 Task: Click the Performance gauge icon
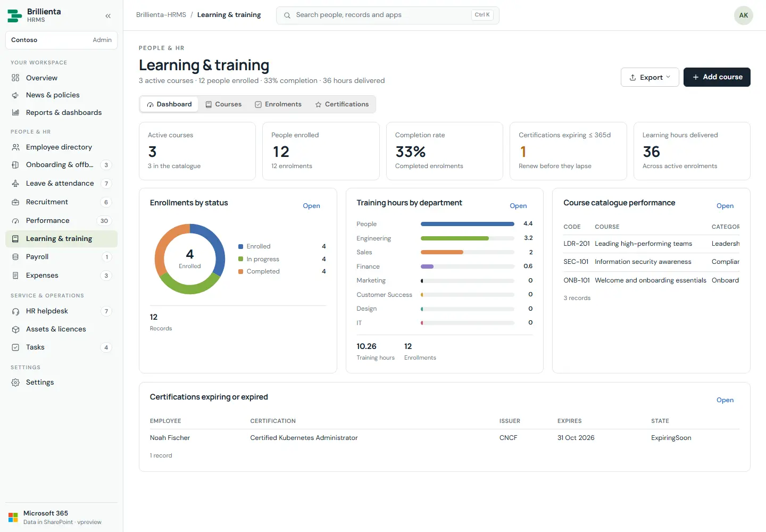tap(15, 221)
